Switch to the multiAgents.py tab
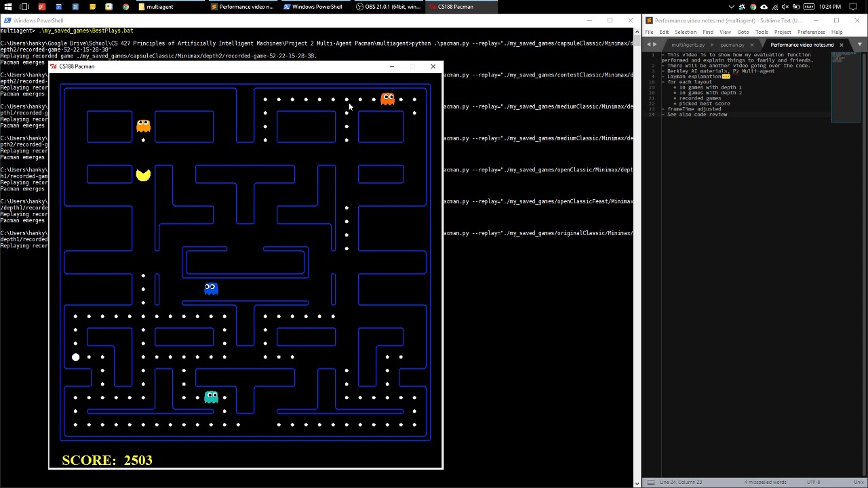 [x=688, y=45]
